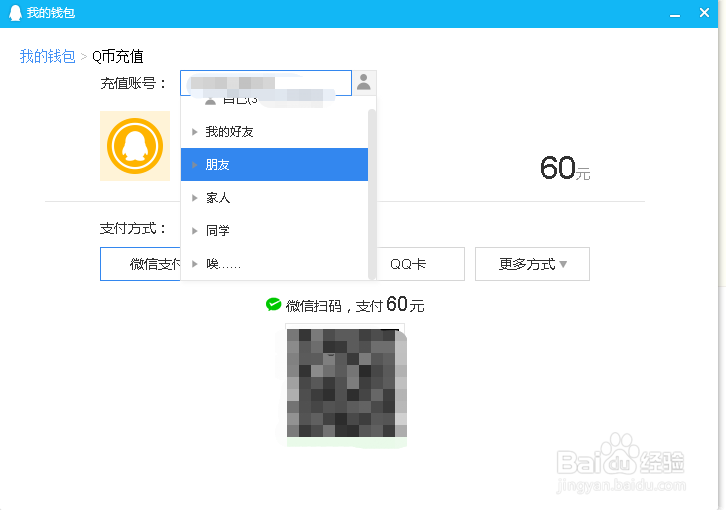Expand the 同学 group arrow
726x510 pixels.
tap(194, 231)
